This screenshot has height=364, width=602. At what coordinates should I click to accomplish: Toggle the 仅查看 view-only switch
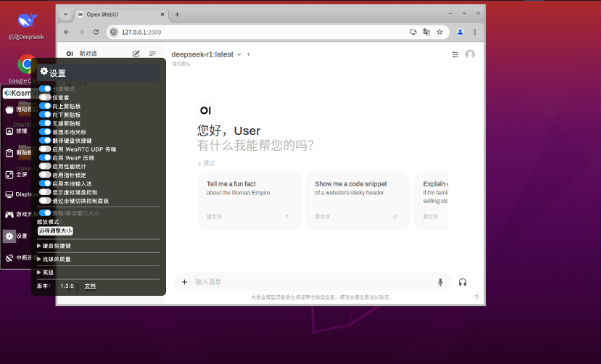coord(45,97)
